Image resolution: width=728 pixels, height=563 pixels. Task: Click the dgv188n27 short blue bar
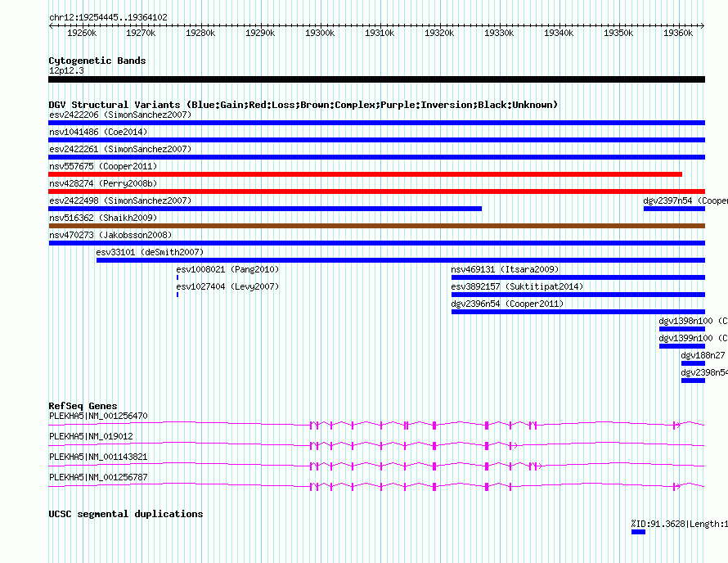[x=693, y=363]
